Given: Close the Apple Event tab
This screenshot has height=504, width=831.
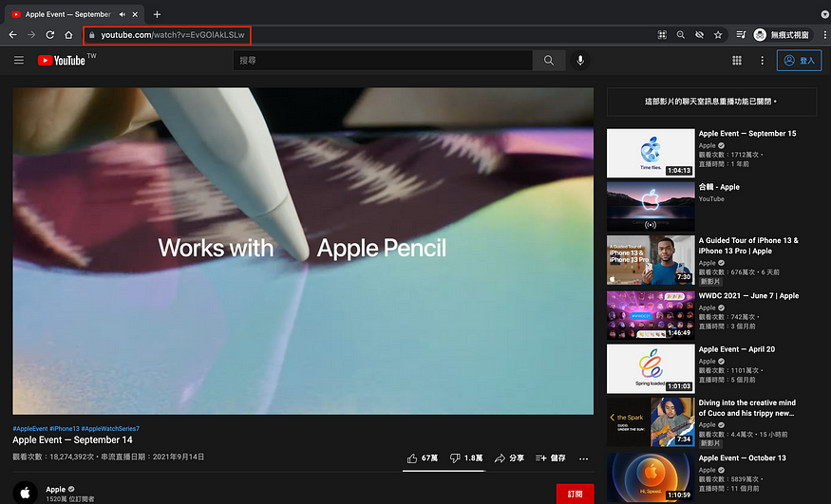Looking at the screenshot, I should coord(135,14).
